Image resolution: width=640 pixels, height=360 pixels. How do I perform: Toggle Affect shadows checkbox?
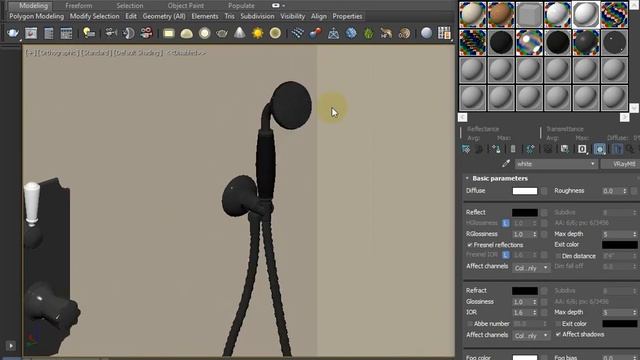[x=558, y=334]
